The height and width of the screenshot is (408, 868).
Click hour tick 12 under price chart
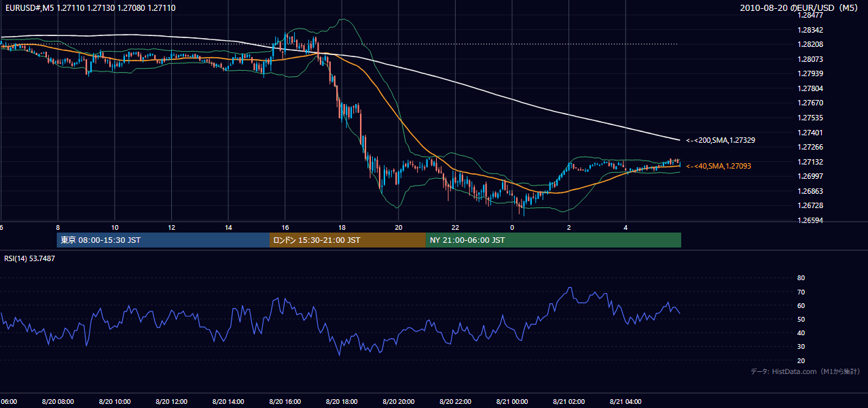tap(172, 228)
